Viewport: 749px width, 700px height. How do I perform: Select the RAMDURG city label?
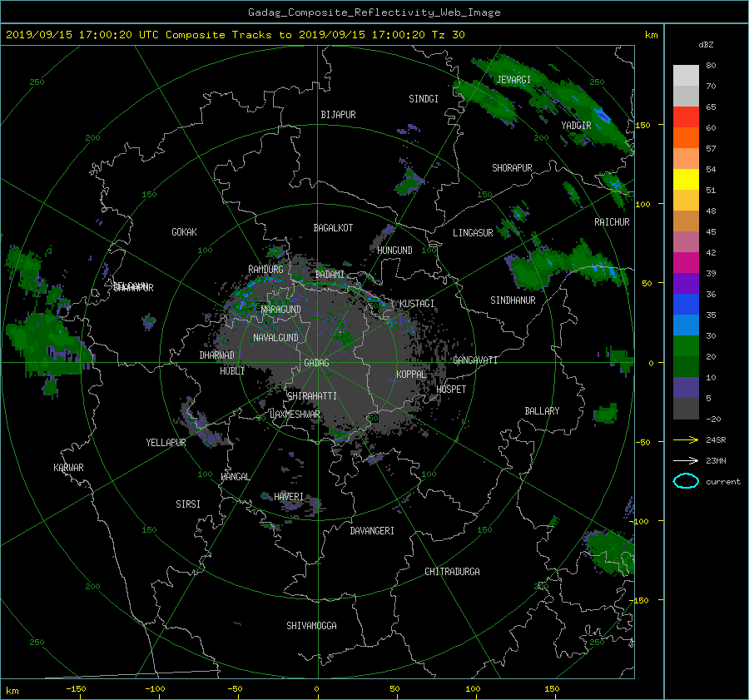coord(265,270)
